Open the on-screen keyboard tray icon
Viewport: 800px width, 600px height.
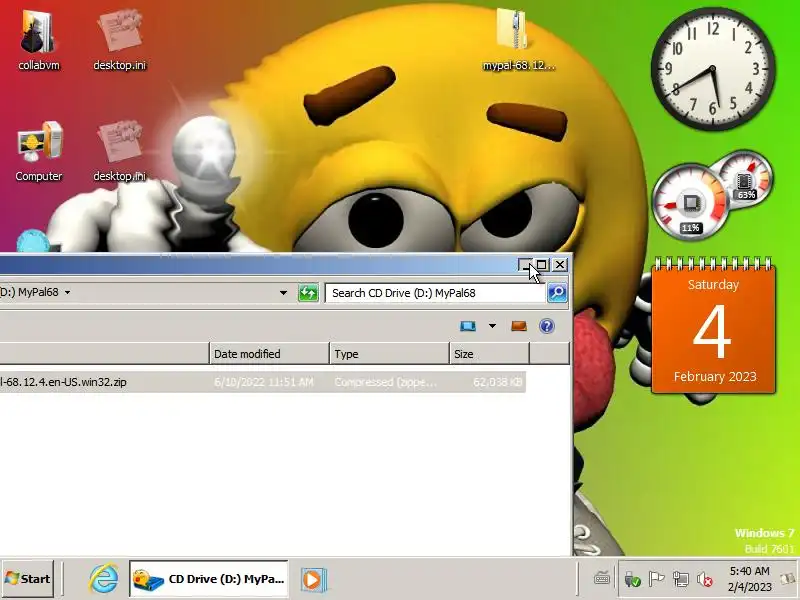602,579
